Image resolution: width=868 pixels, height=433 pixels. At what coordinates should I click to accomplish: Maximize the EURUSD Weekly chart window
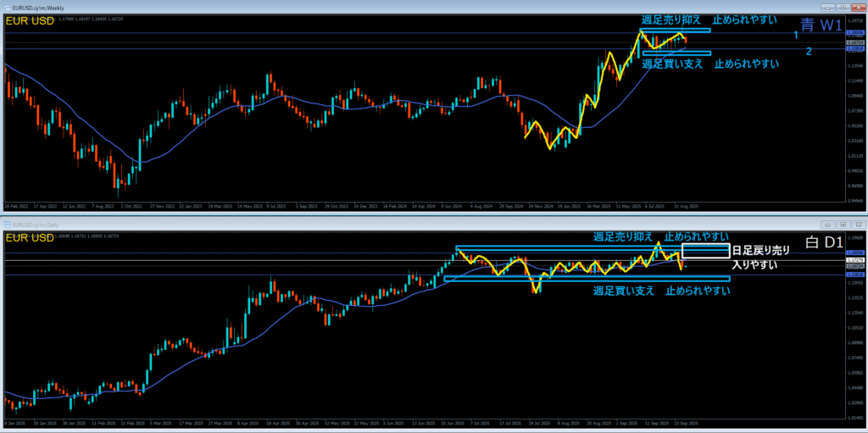pos(843,8)
